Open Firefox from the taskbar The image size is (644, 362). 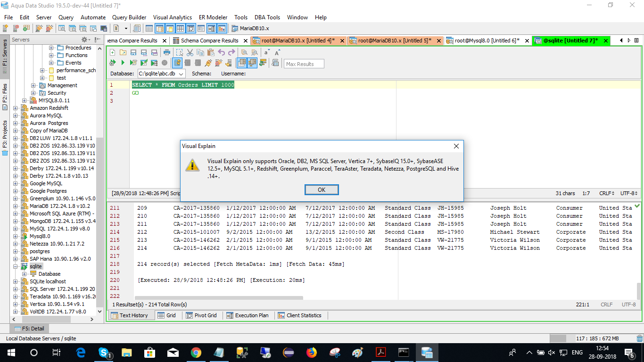click(312, 353)
